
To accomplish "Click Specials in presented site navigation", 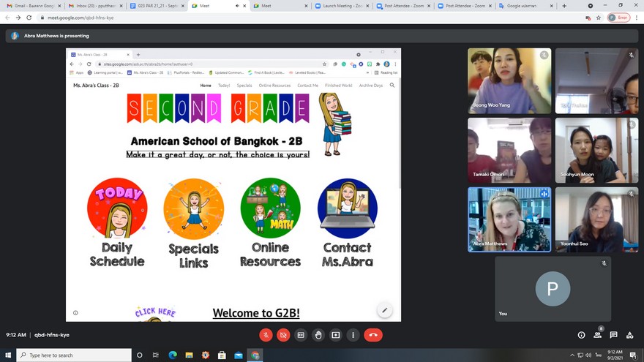I will pyautogui.click(x=244, y=86).
